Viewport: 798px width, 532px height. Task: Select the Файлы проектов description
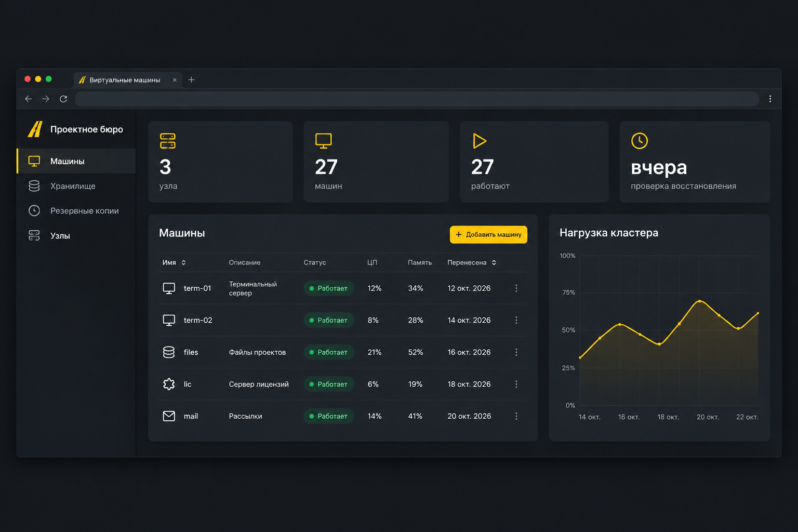tap(257, 352)
